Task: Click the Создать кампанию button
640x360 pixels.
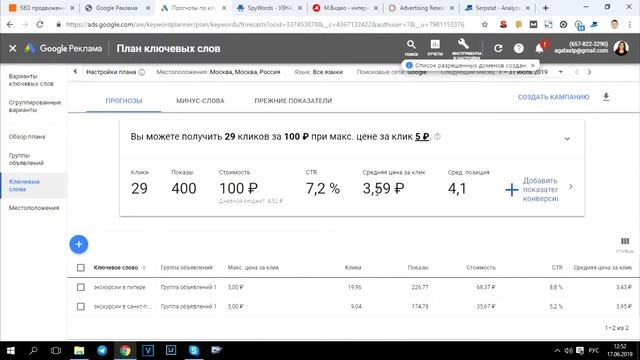Action: [553, 97]
